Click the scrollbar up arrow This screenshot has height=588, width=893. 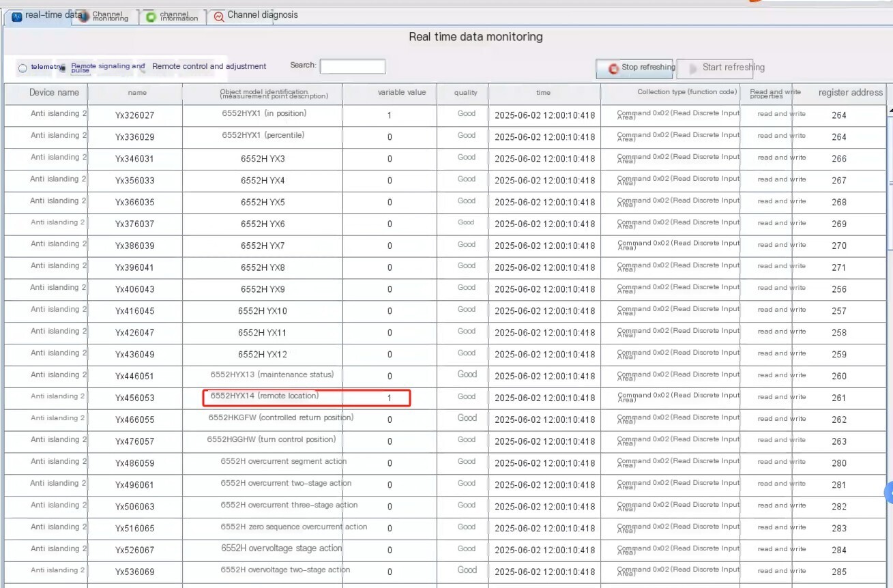pos(890,111)
